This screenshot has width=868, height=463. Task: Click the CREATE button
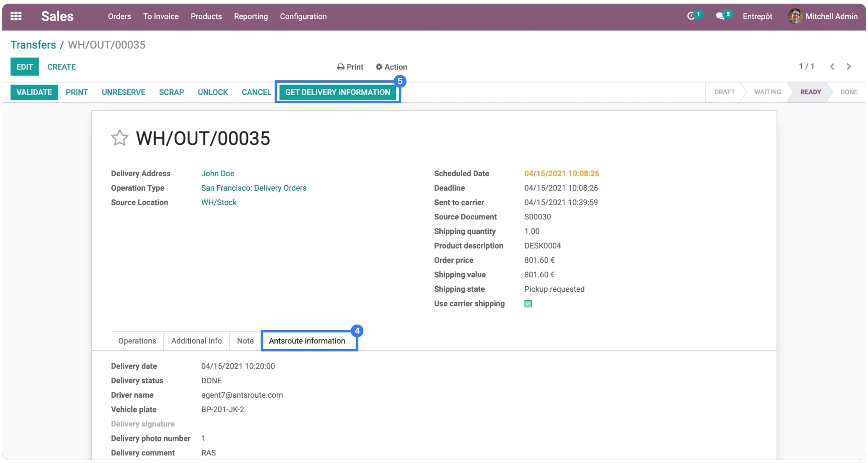click(62, 67)
